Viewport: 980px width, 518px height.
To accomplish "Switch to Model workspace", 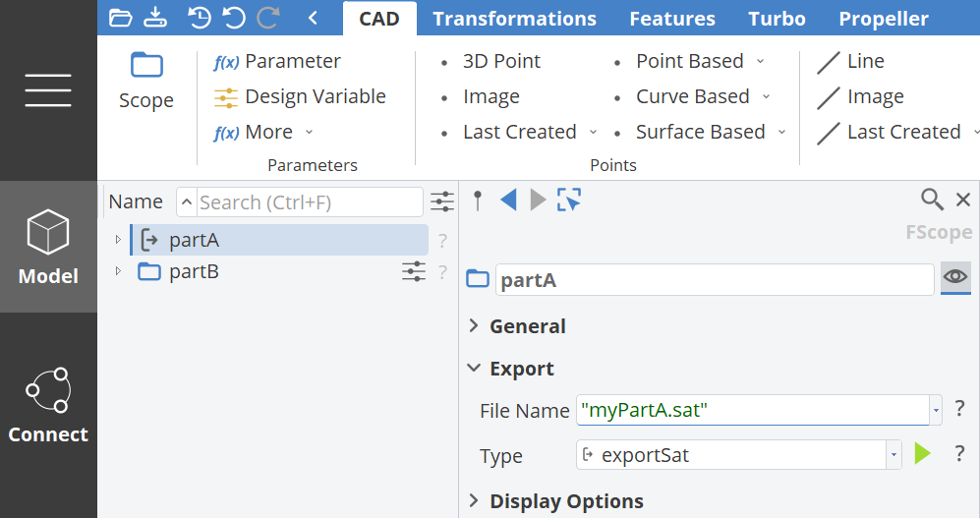I will click(48, 247).
